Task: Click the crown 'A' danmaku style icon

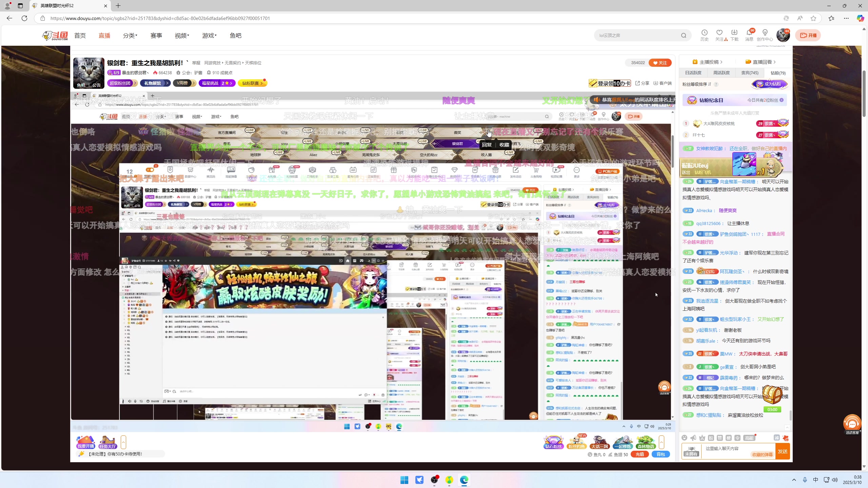Action: (x=702, y=438)
